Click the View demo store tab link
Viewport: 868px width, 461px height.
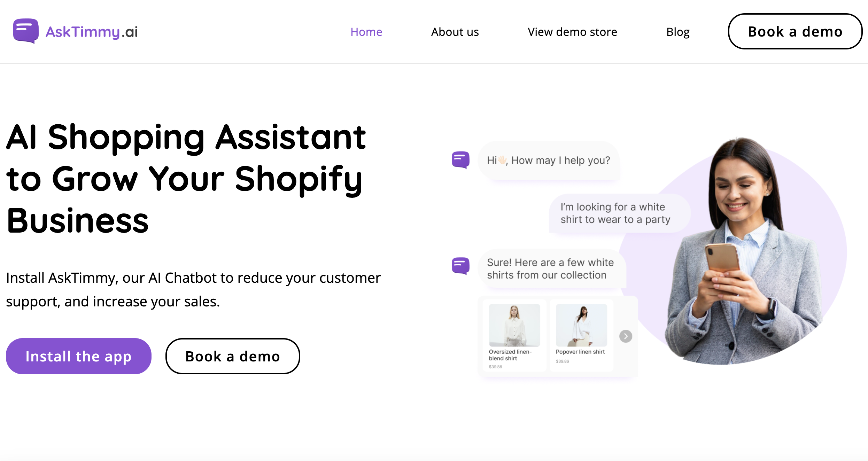pyautogui.click(x=572, y=32)
